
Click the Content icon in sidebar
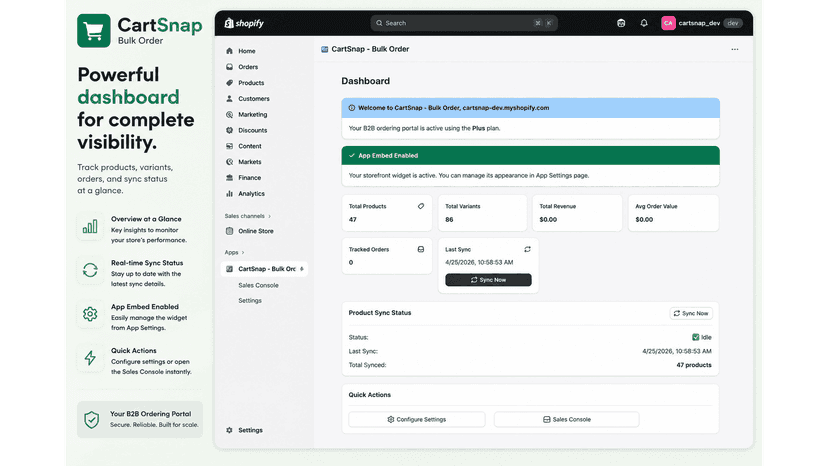[x=229, y=146]
